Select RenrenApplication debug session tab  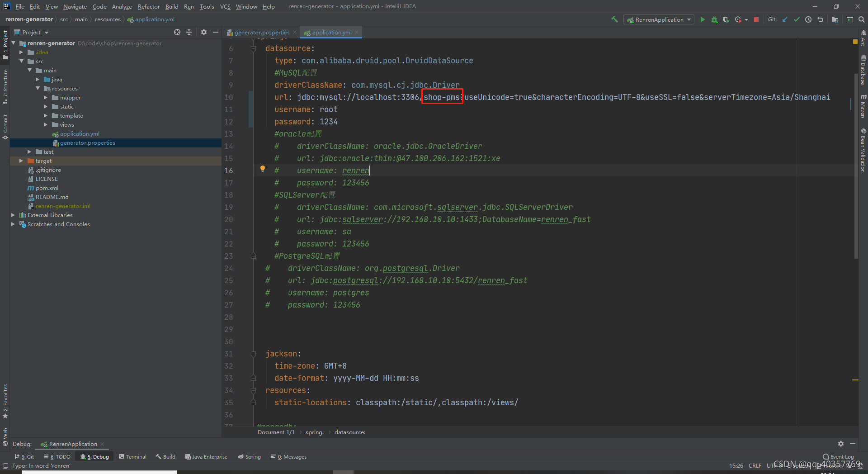point(73,444)
